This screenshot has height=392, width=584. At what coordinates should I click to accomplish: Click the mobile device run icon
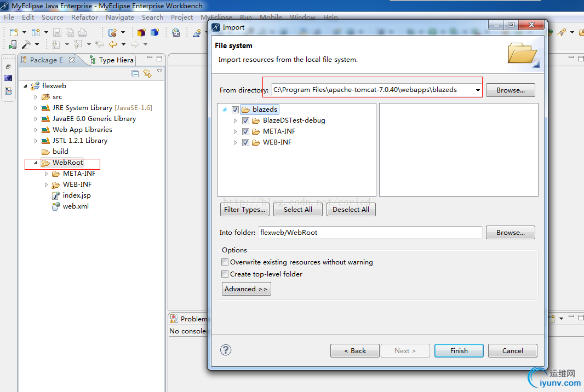(x=13, y=44)
